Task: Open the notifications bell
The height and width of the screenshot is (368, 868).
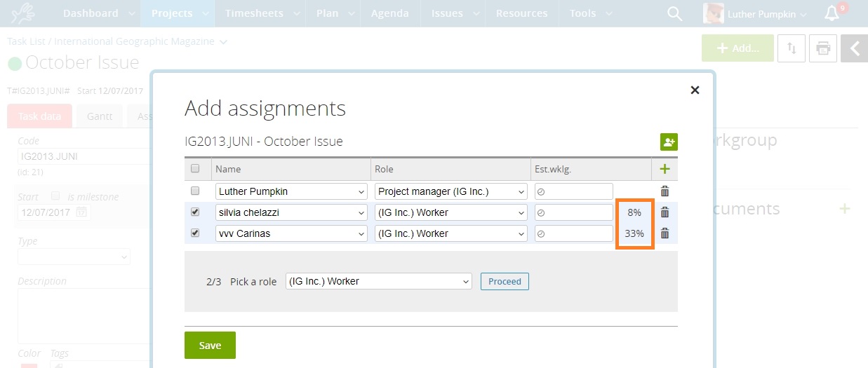Action: 832,14
